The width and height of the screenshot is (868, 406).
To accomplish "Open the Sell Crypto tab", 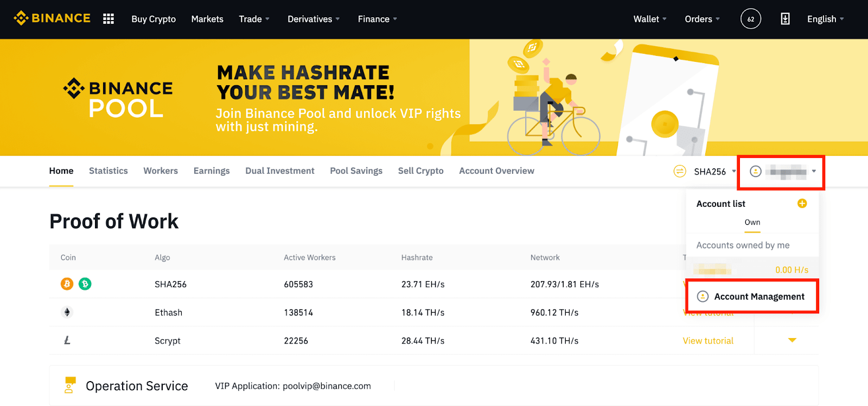I will 421,171.
